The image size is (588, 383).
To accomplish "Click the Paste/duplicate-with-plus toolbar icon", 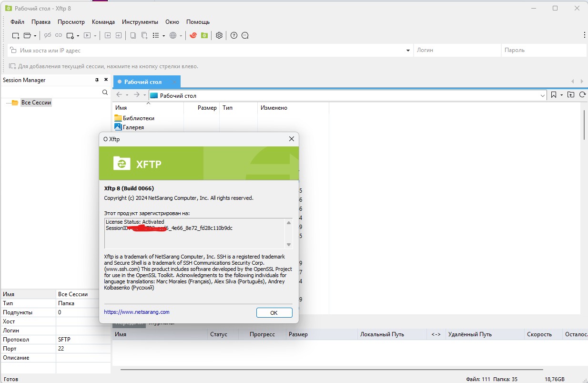I will 144,35.
